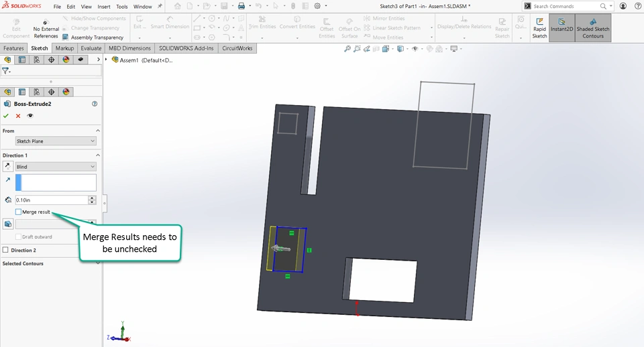
Task: Click Previous View icon in view toolbar
Action: [366, 49]
